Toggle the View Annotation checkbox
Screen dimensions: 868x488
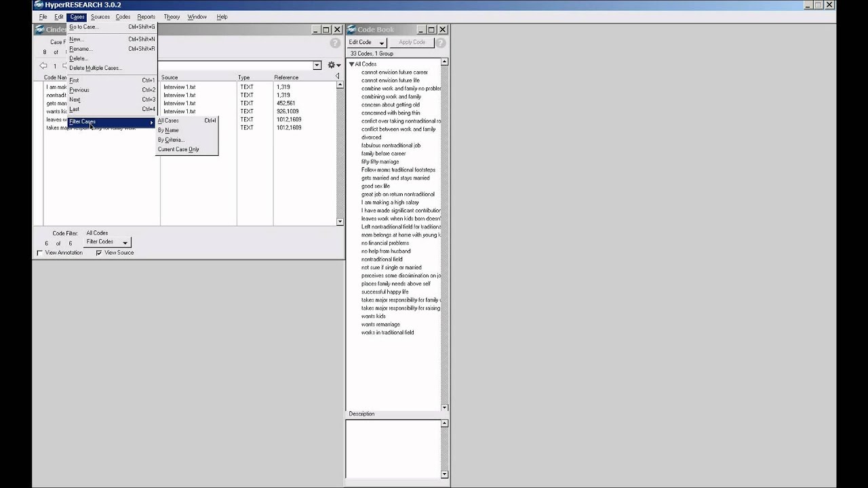[x=39, y=253]
